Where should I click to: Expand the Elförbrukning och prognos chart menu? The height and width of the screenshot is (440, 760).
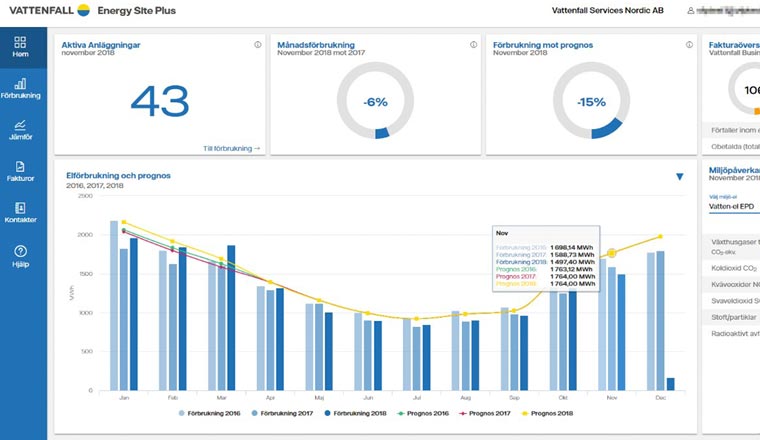tap(680, 177)
